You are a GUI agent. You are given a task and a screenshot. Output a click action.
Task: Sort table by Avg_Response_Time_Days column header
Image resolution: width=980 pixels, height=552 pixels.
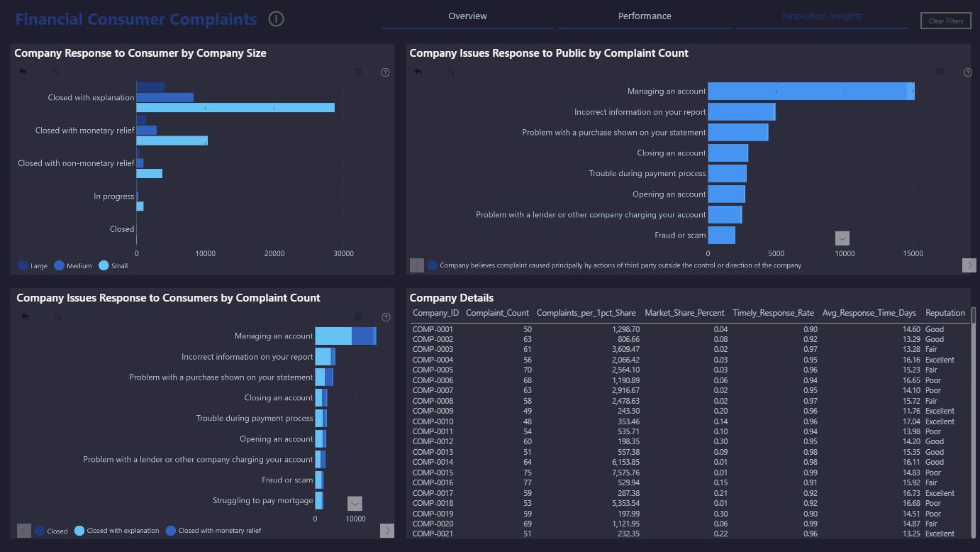click(x=869, y=313)
